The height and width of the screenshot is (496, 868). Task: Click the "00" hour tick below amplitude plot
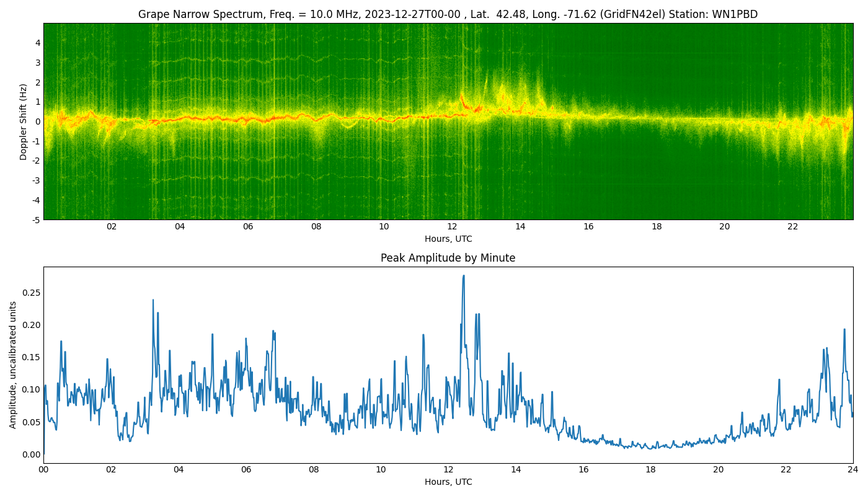(43, 470)
